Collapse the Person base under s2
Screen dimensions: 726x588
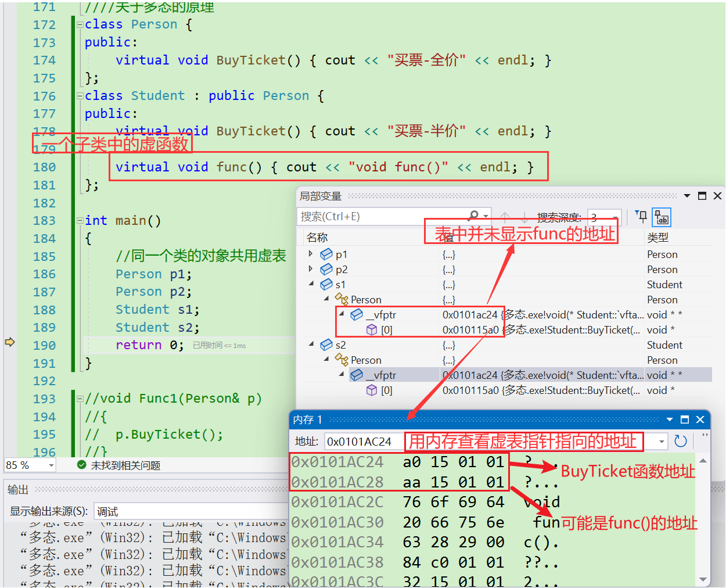pyautogui.click(x=326, y=359)
